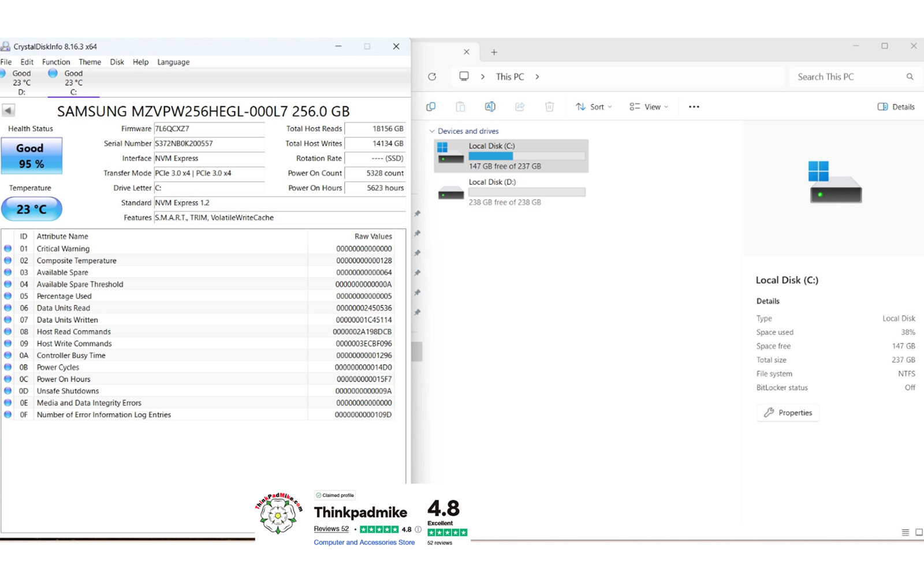Image resolution: width=924 pixels, height=580 pixels.
Task: Click the 238 GB free of 238 GB text
Action: point(505,203)
